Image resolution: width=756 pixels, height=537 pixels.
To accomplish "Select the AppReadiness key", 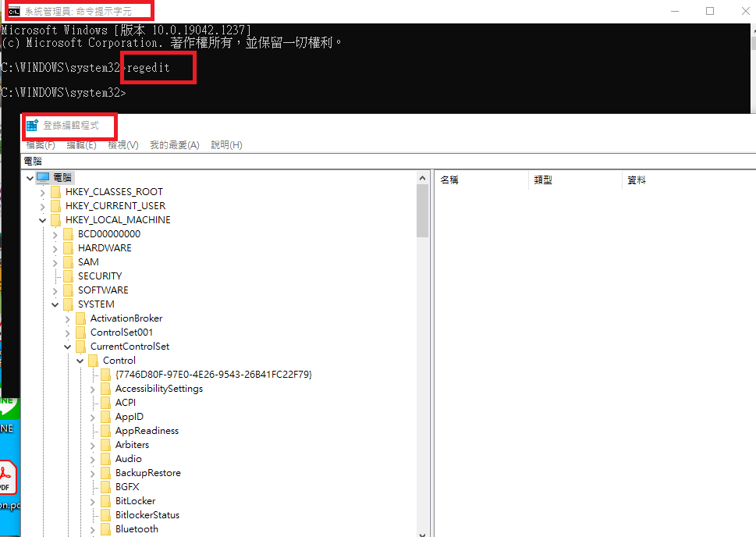I will click(147, 431).
